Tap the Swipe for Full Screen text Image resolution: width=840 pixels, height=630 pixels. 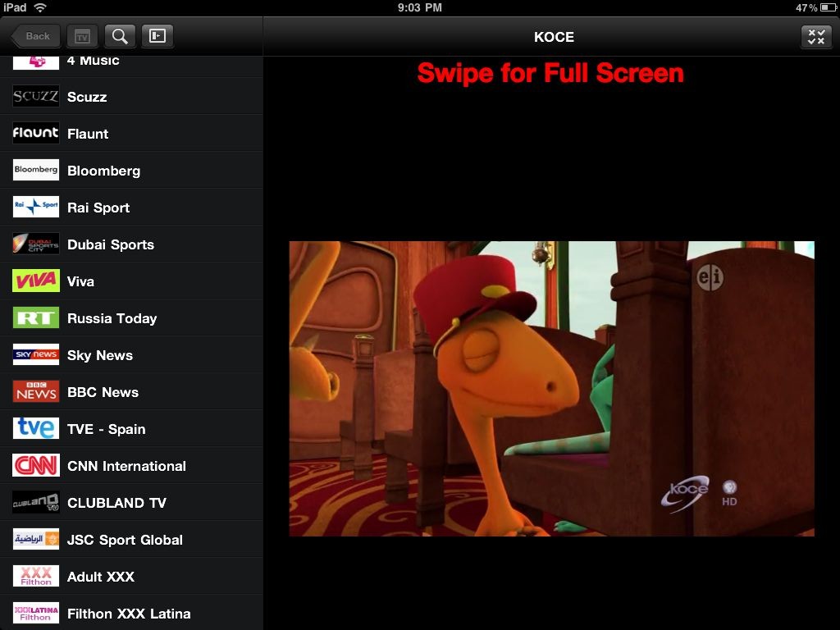point(550,73)
